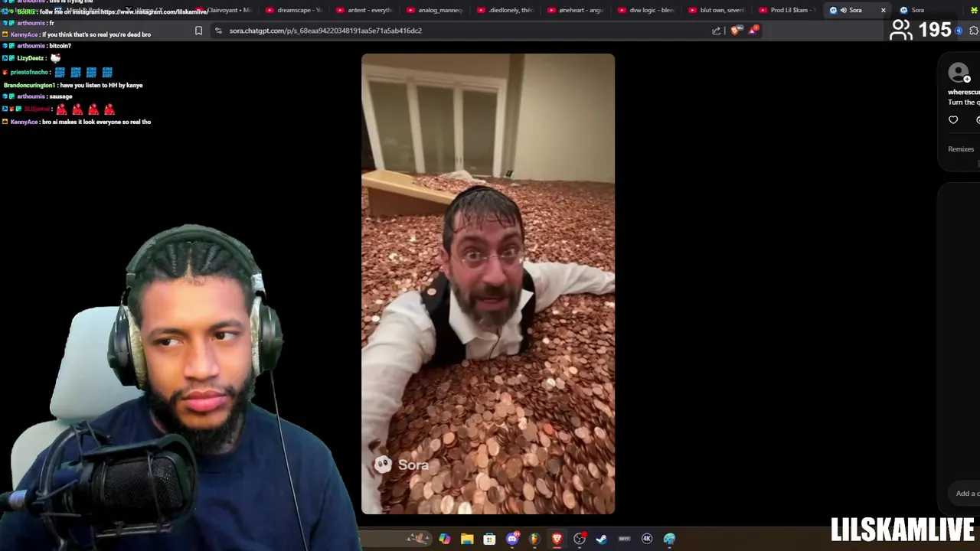Like the Sora video with heart icon
This screenshot has height=551, width=980.
[x=953, y=120]
